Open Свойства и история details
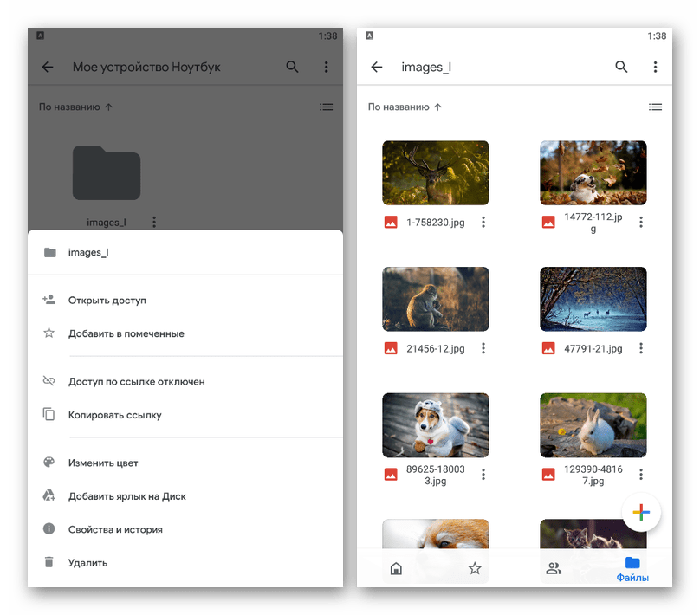 (115, 529)
